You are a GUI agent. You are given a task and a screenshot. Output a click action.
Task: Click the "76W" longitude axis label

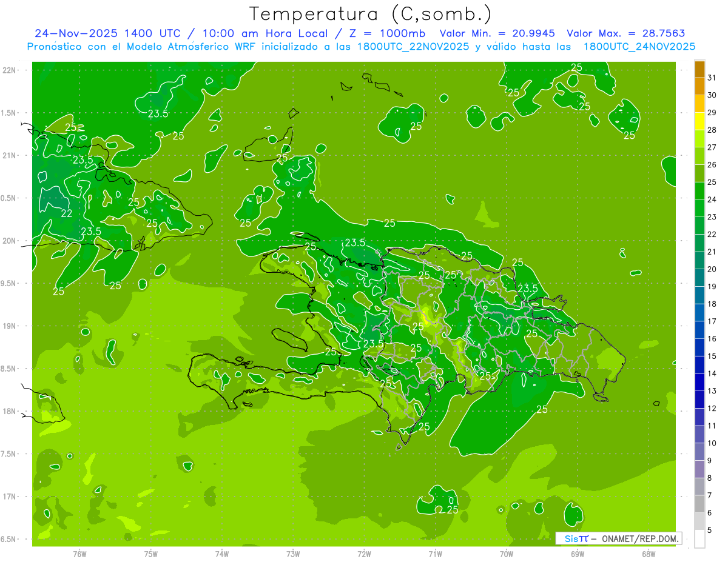click(x=79, y=554)
